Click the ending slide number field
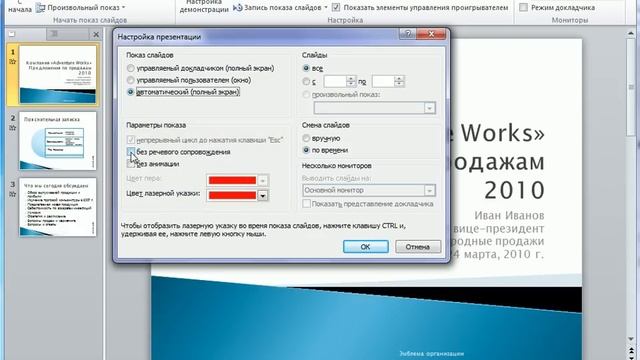The image size is (640, 360). click(x=383, y=82)
